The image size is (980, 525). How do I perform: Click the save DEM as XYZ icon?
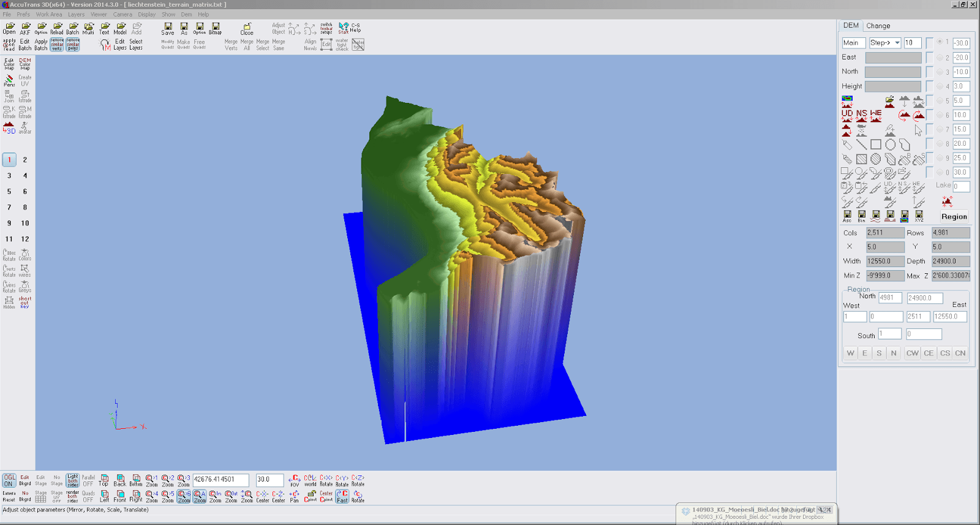coord(919,216)
